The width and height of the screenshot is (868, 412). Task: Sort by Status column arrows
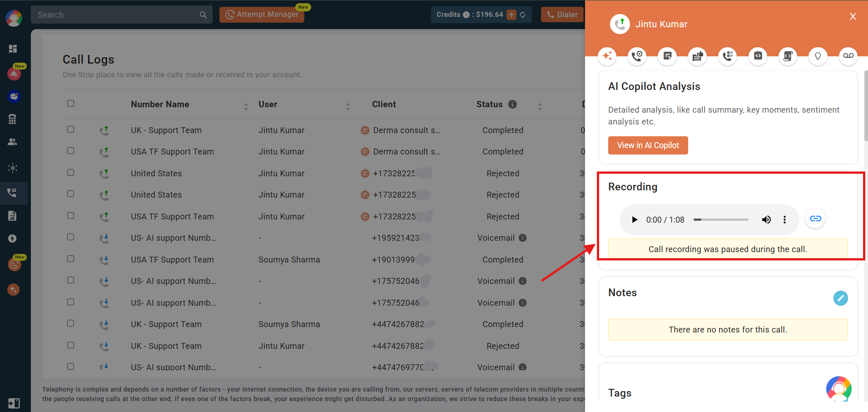coord(540,106)
